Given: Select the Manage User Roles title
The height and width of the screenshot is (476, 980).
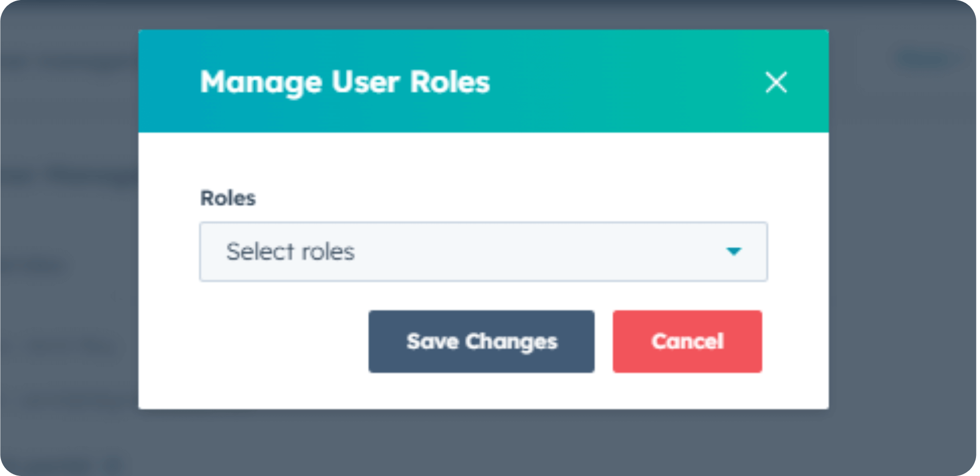Looking at the screenshot, I should tap(345, 82).
